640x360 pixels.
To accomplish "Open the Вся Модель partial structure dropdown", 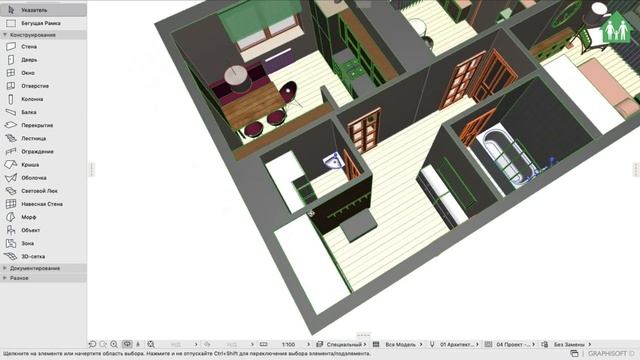I will point(403,344).
